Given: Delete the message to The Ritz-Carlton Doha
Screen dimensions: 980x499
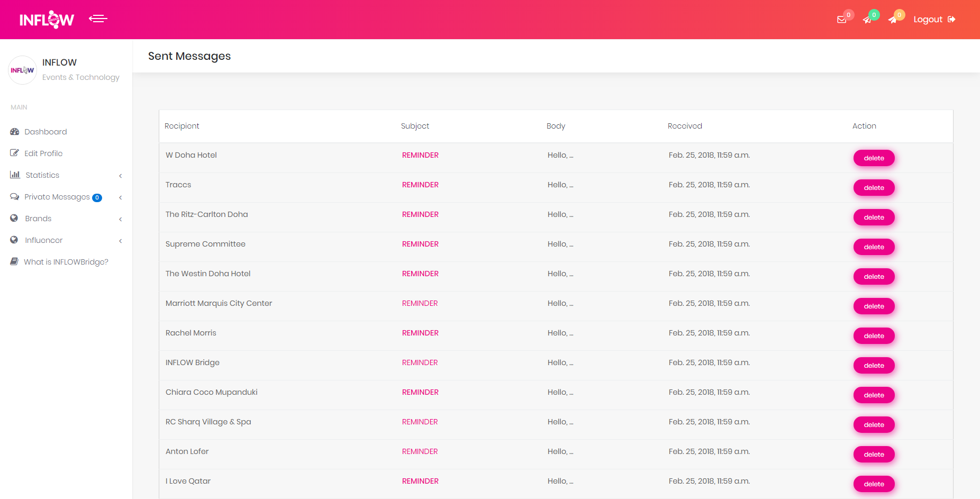Looking at the screenshot, I should (x=874, y=217).
